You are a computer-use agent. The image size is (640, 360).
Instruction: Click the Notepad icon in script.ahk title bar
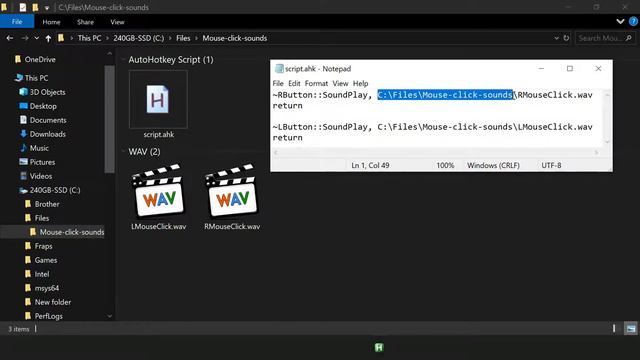(x=279, y=69)
